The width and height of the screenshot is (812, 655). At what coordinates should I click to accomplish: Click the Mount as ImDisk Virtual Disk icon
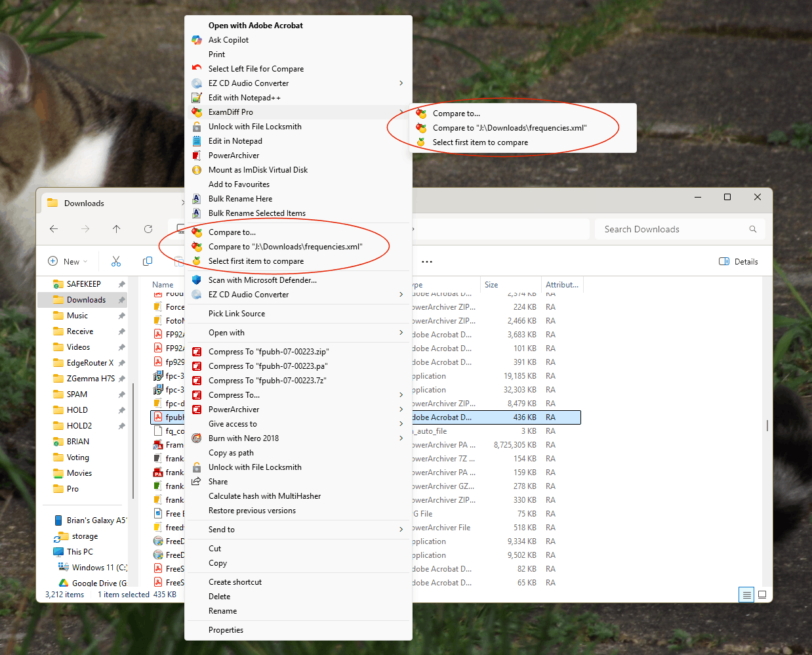[197, 170]
